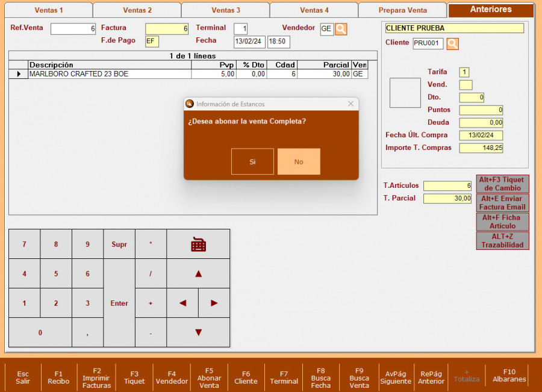Click the Cliente search magnifier icon
This screenshot has height=392, width=542.
point(453,43)
